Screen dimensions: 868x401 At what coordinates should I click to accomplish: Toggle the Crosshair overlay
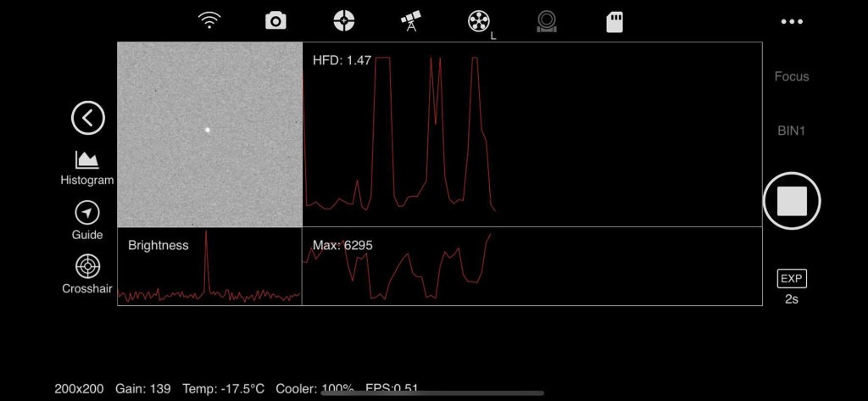[87, 273]
